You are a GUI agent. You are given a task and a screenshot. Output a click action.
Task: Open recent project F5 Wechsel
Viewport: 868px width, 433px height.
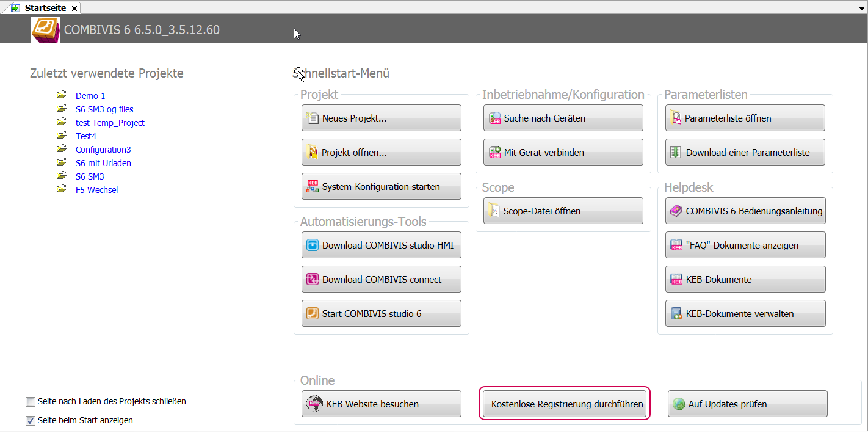(96, 190)
